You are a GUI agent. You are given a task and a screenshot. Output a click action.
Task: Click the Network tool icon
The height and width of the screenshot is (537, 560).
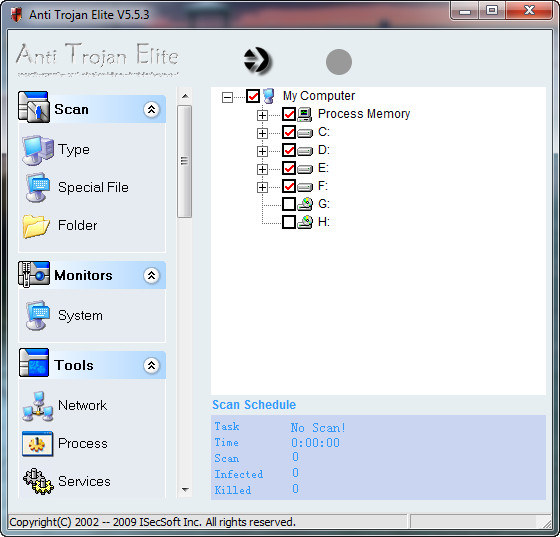point(38,406)
